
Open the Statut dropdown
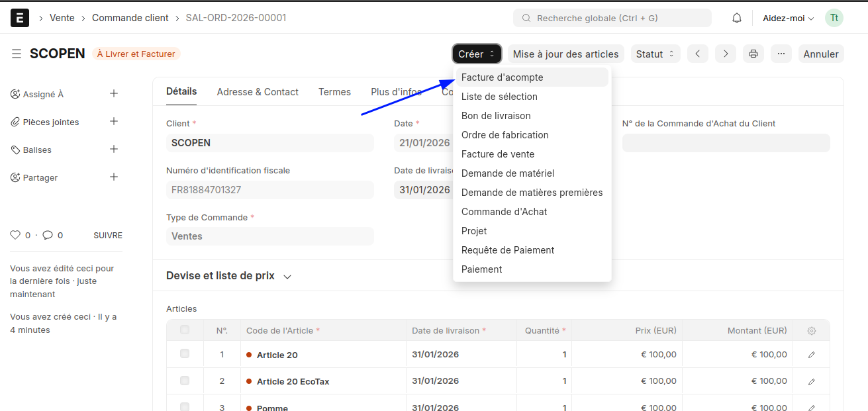[655, 54]
